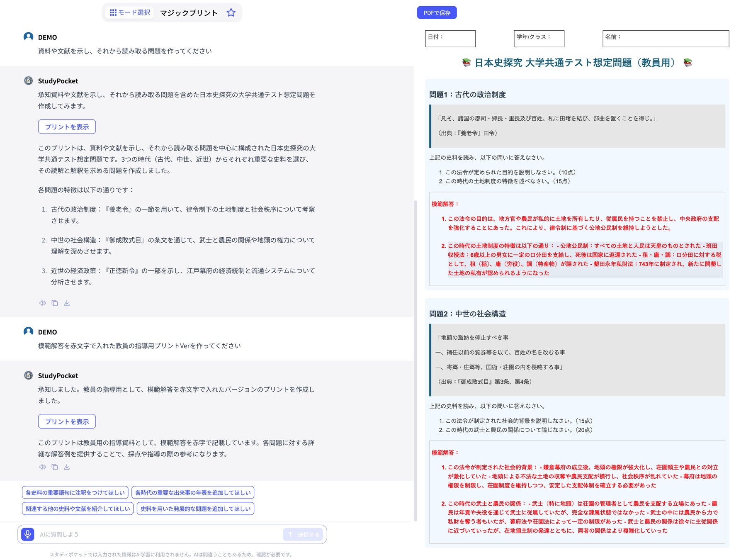The width and height of the screenshot is (741, 560).
Task: Click the user message 資料や文献を示し、それから読み取る問題
Action: tap(125, 51)
